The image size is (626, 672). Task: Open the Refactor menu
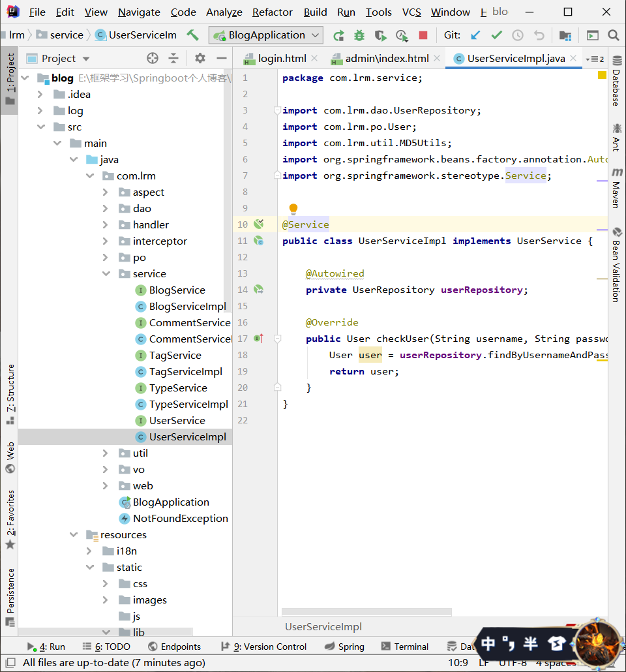[x=272, y=12]
